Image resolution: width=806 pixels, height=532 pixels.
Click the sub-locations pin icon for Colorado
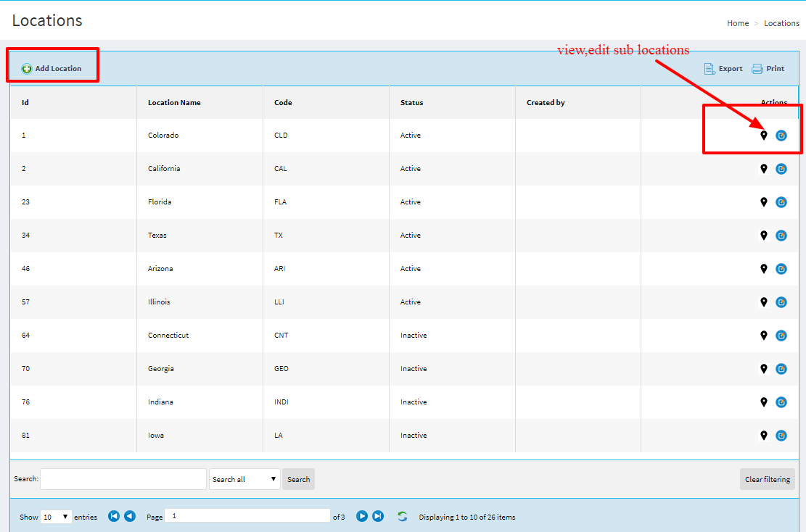(763, 136)
